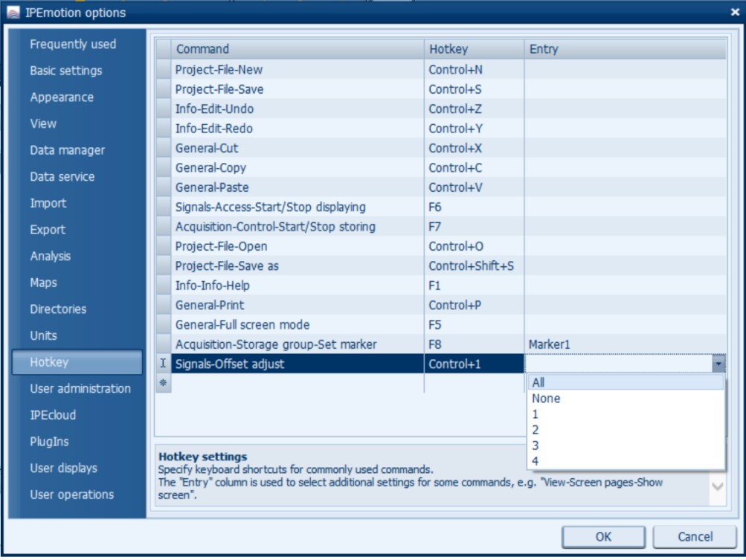Image resolution: width=746 pixels, height=560 pixels.
Task: Sort by the Hotkey column header
Action: tap(474, 49)
